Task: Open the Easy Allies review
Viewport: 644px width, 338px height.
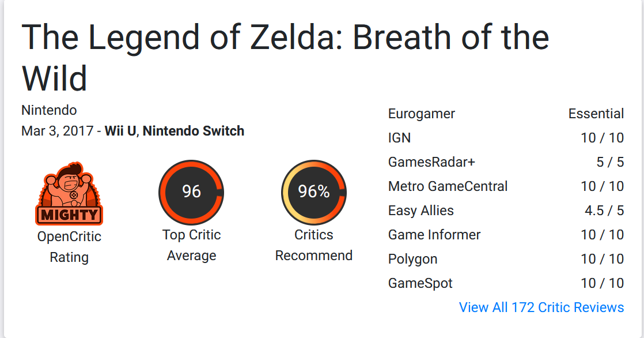Action: coord(421,211)
